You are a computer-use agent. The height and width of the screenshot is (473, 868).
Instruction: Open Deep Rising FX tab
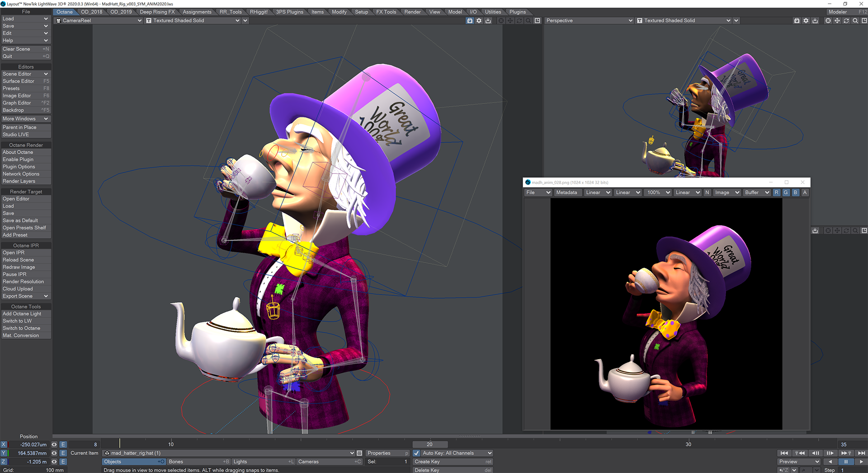[x=157, y=12]
